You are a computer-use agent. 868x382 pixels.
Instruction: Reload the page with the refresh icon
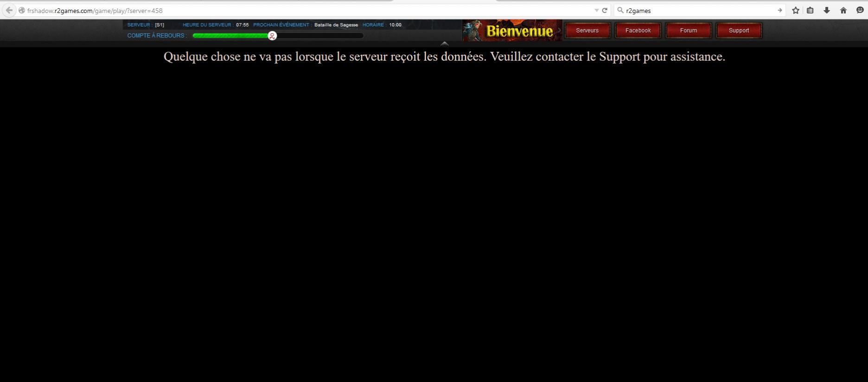point(605,10)
